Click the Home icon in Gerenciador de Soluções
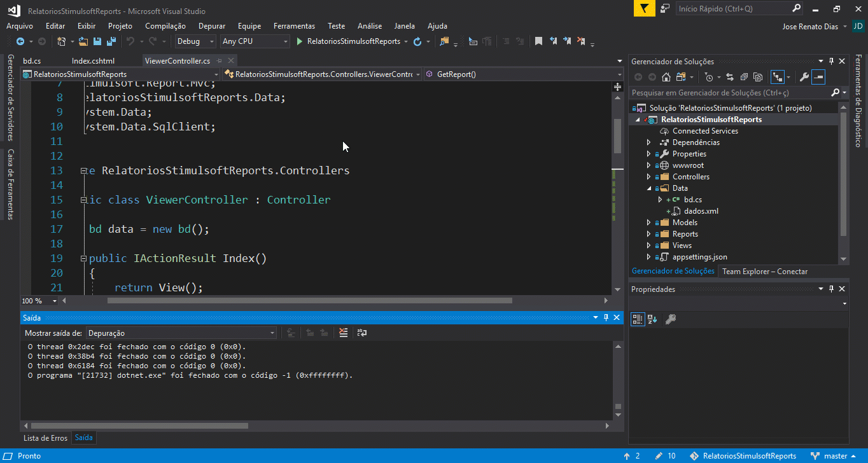This screenshot has height=463, width=868. 666,77
